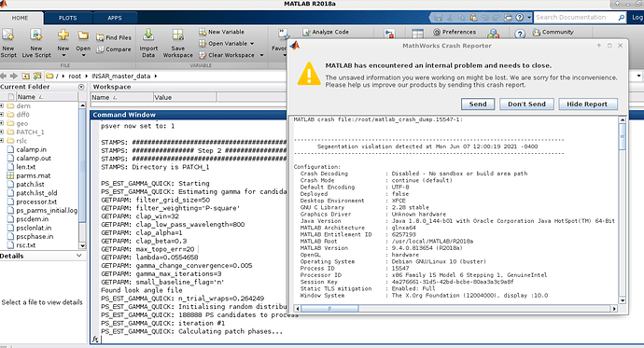Create a New Script from toolbar

point(8,43)
